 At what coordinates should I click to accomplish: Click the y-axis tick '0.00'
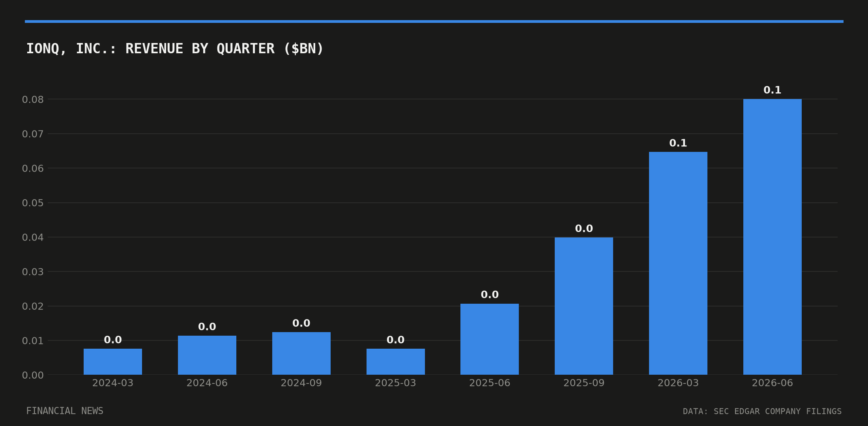pos(33,375)
